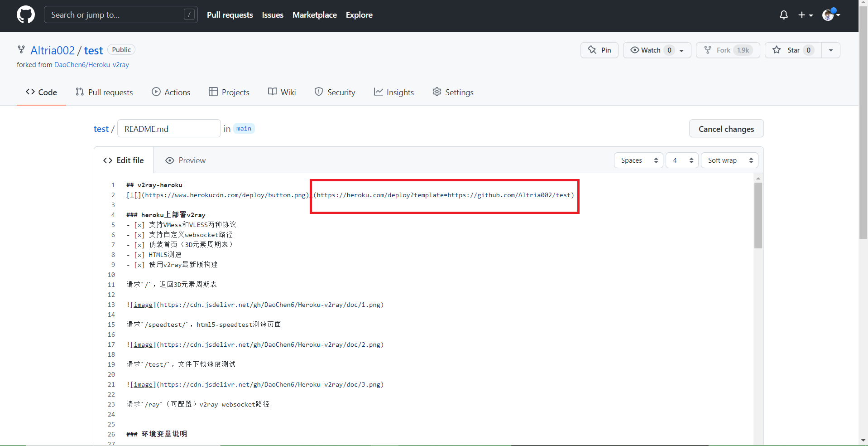Focus the Search or jump to field
Screen dimensions: 868x446
[x=121, y=15]
